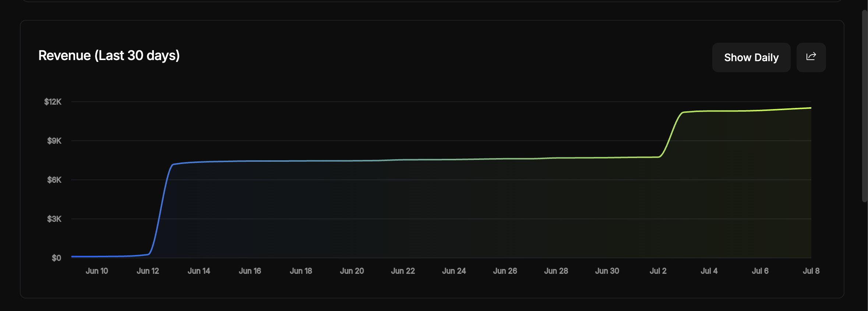Click the Jun 10 x-axis label
The width and height of the screenshot is (868, 311).
click(x=97, y=271)
